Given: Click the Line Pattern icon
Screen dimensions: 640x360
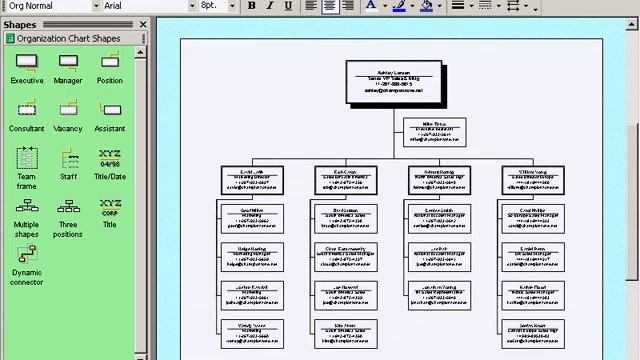Looking at the screenshot, I should [x=485, y=6].
